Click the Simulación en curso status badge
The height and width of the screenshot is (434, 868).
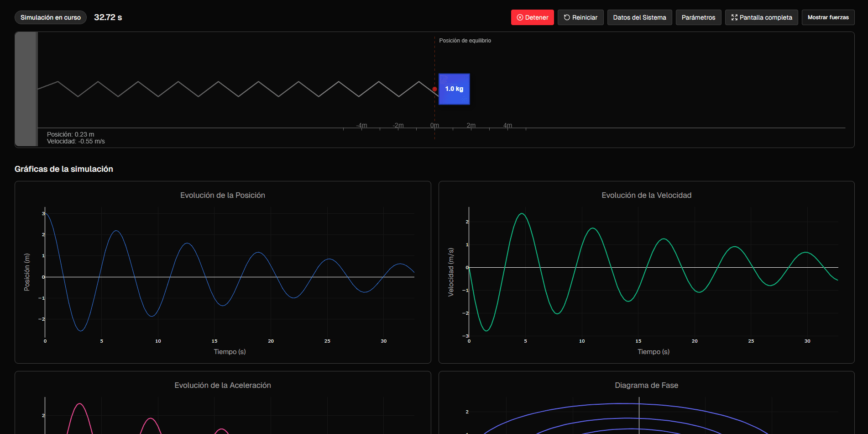click(x=51, y=17)
